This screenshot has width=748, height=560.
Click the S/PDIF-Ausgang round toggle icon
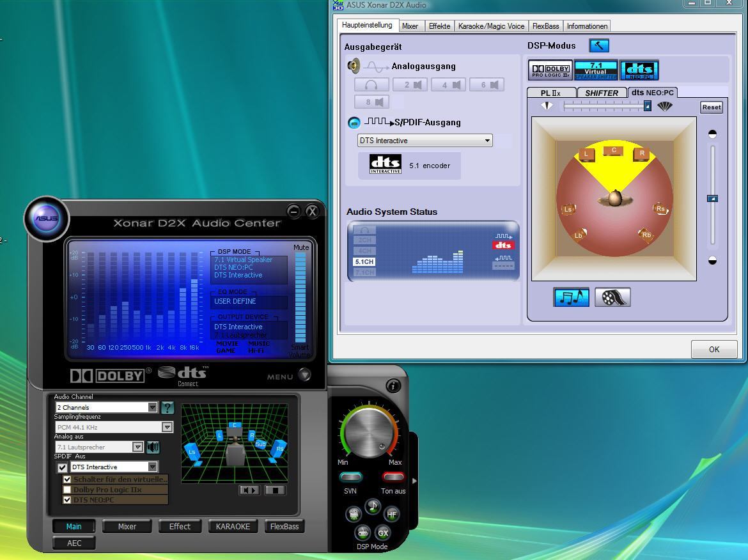pos(354,123)
